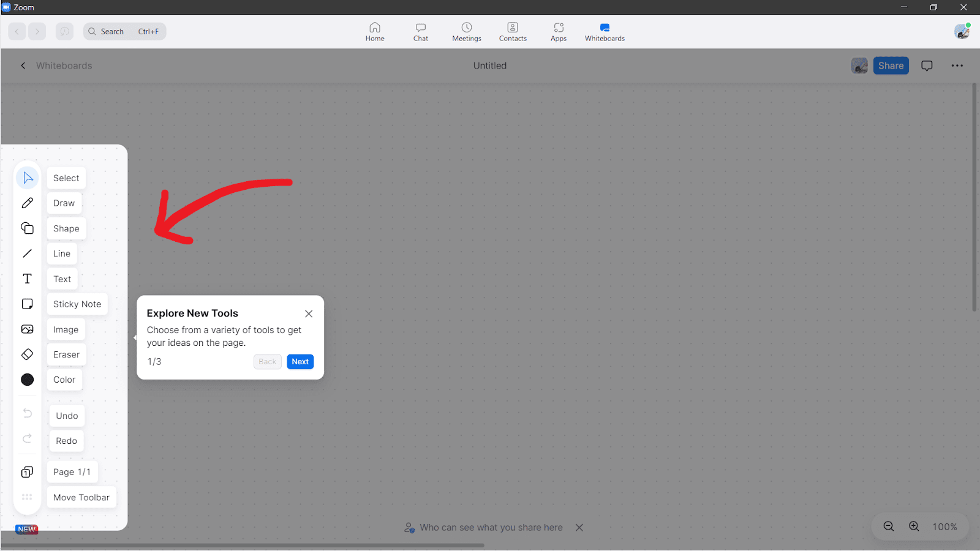Add a Sticky Note
Viewport: 980px width, 551px height.
point(27,304)
